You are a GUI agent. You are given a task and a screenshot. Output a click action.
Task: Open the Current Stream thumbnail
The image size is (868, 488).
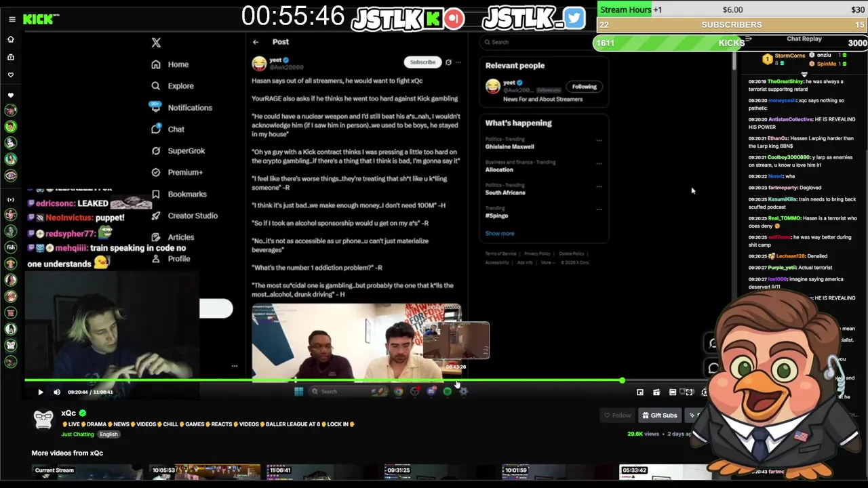tap(87, 472)
